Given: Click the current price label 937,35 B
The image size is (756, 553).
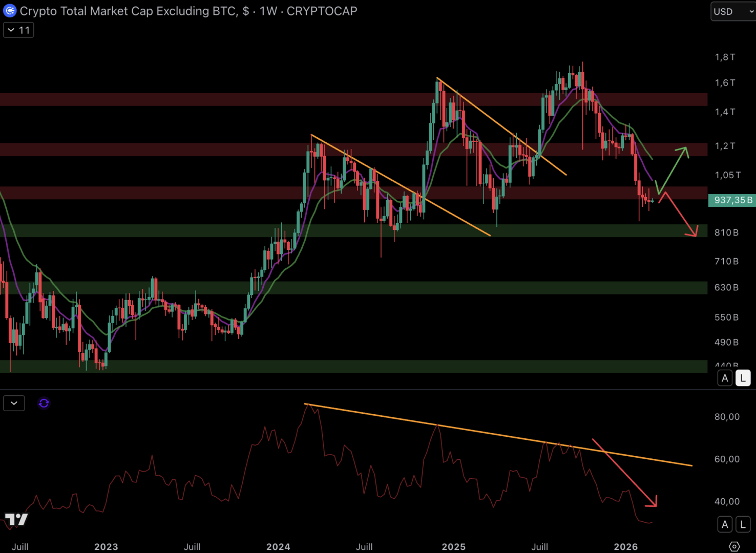Looking at the screenshot, I should (732, 200).
